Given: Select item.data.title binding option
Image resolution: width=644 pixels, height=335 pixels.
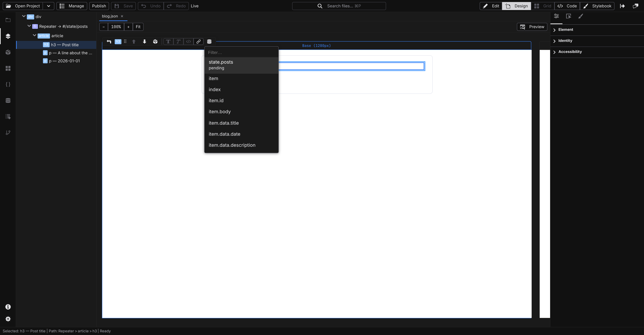Looking at the screenshot, I should tap(241, 123).
